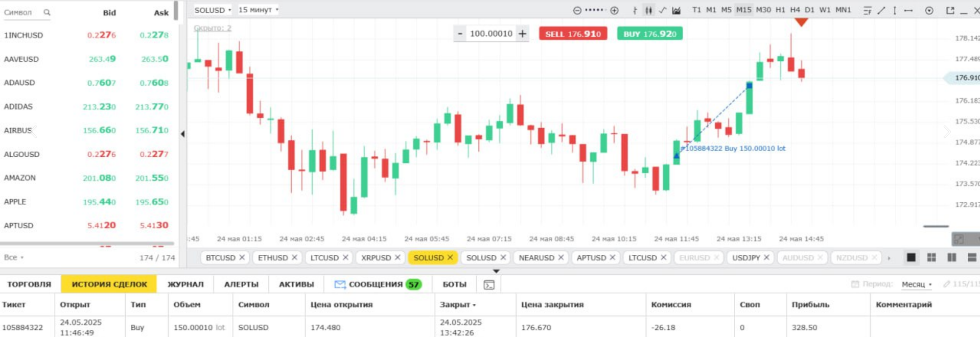Viewport: 980px width, 337px height.
Task: Switch to the ЖУРНАЛ tab
Action: (185, 284)
